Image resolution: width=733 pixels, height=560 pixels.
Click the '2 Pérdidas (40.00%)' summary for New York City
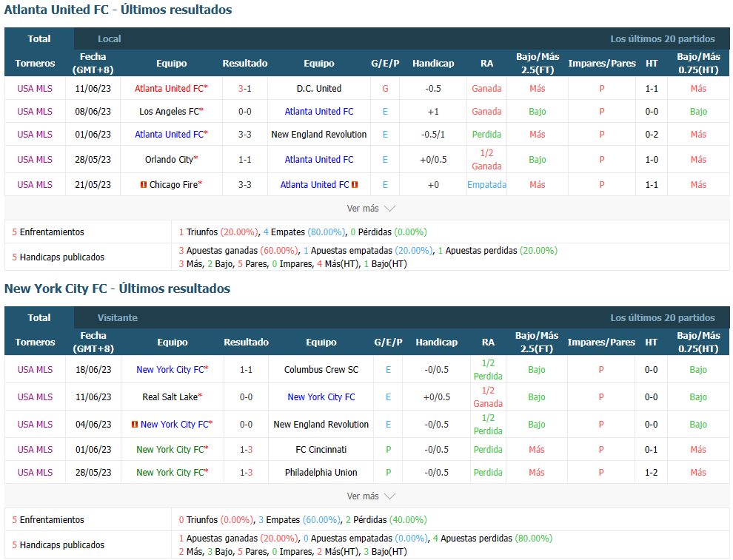tap(386, 520)
